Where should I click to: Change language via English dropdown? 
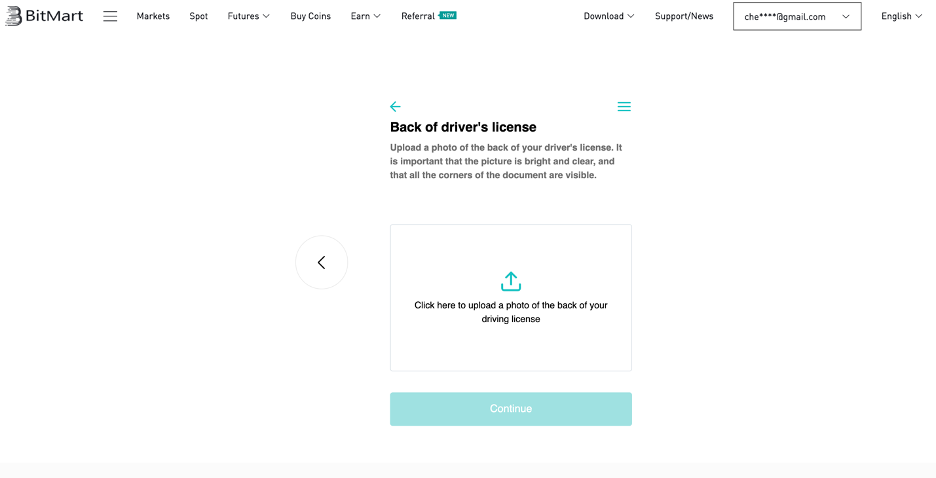pos(901,16)
